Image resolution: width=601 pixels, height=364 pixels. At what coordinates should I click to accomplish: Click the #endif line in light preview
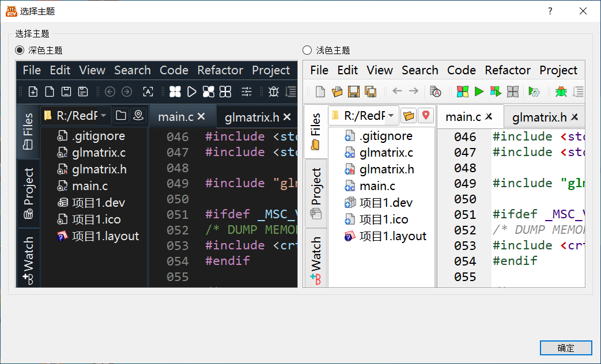click(515, 261)
